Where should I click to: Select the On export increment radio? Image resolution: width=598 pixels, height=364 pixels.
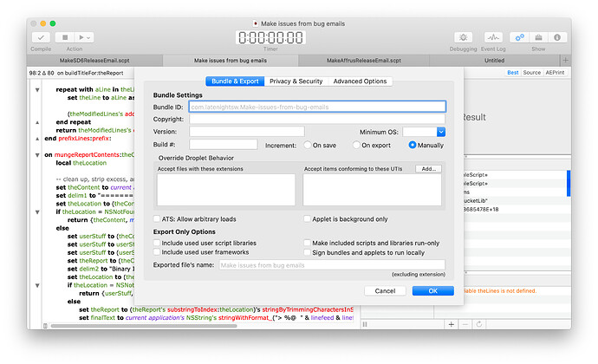(356, 145)
